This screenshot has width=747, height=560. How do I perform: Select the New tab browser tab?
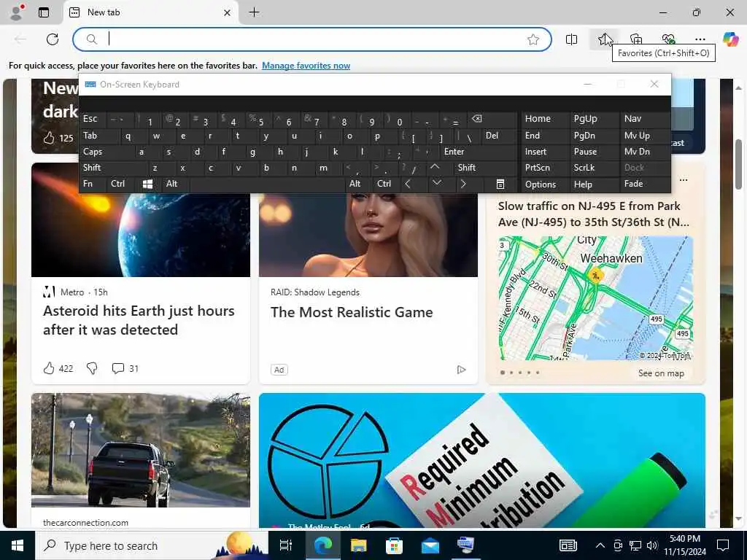tap(150, 12)
